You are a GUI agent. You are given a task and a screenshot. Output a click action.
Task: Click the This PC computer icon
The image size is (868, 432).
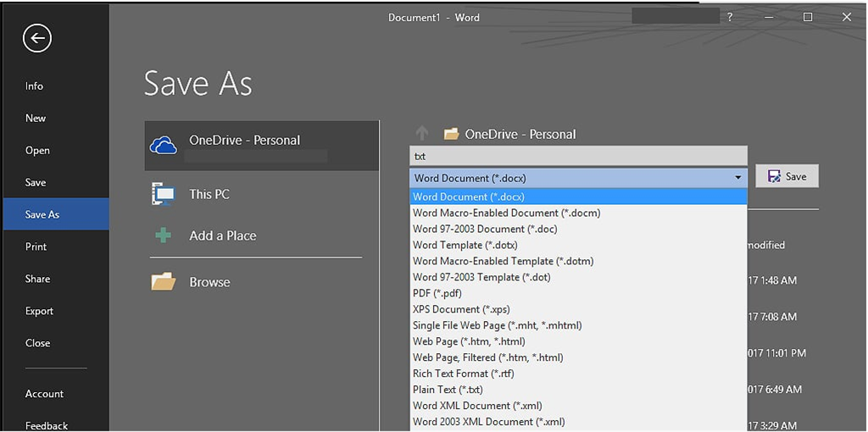click(x=163, y=194)
